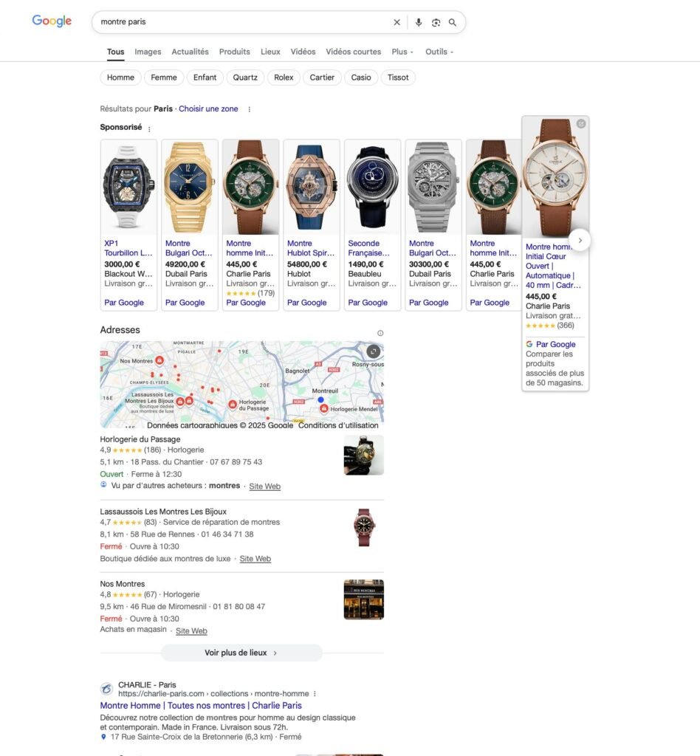Open the three-dot menu for the charlie-paris.com result
This screenshot has height=756, width=700.
[315, 694]
